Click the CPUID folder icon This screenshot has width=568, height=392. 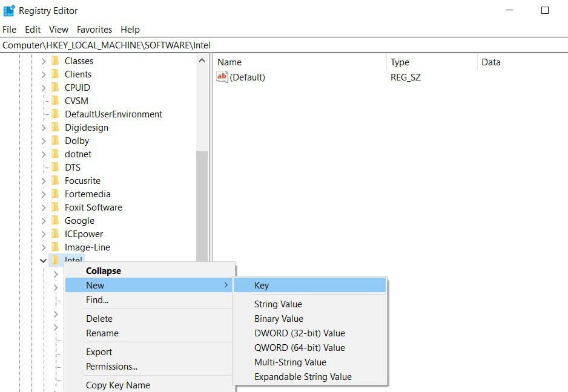tap(56, 88)
